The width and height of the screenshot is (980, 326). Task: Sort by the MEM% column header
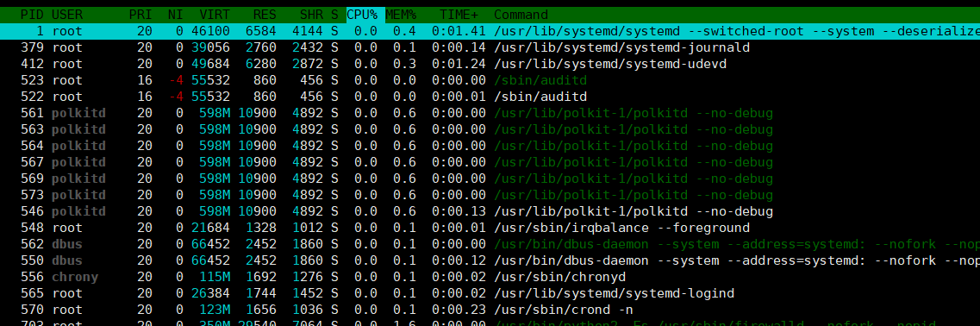(401, 15)
